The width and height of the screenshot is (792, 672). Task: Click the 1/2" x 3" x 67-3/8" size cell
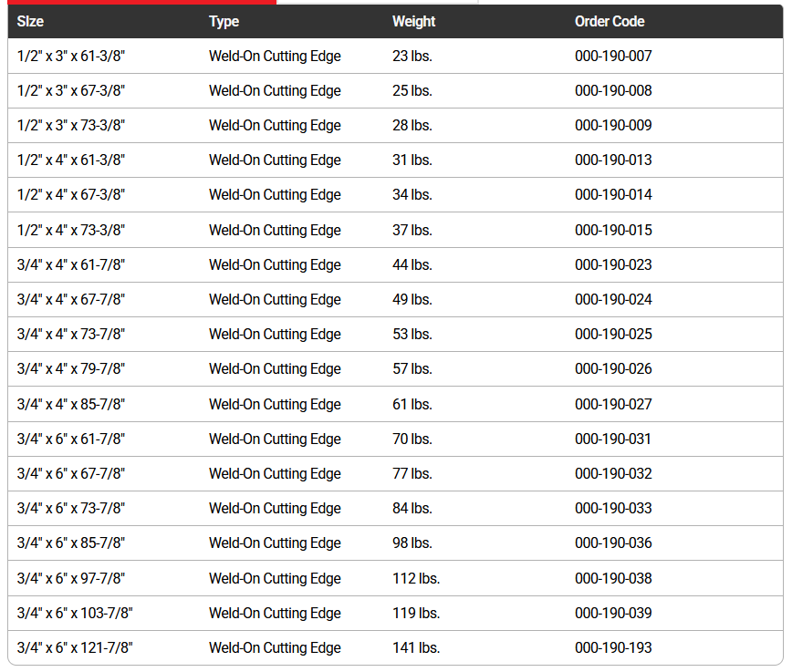click(71, 91)
